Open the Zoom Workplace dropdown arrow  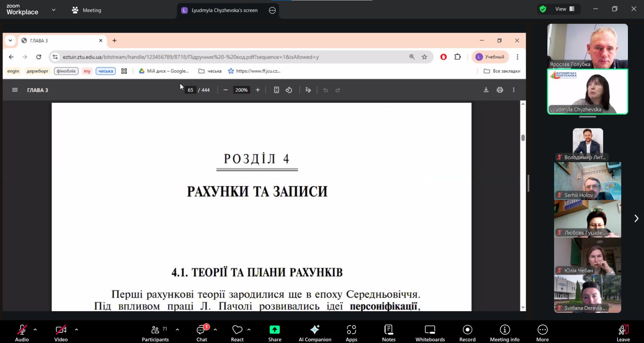[x=54, y=10]
